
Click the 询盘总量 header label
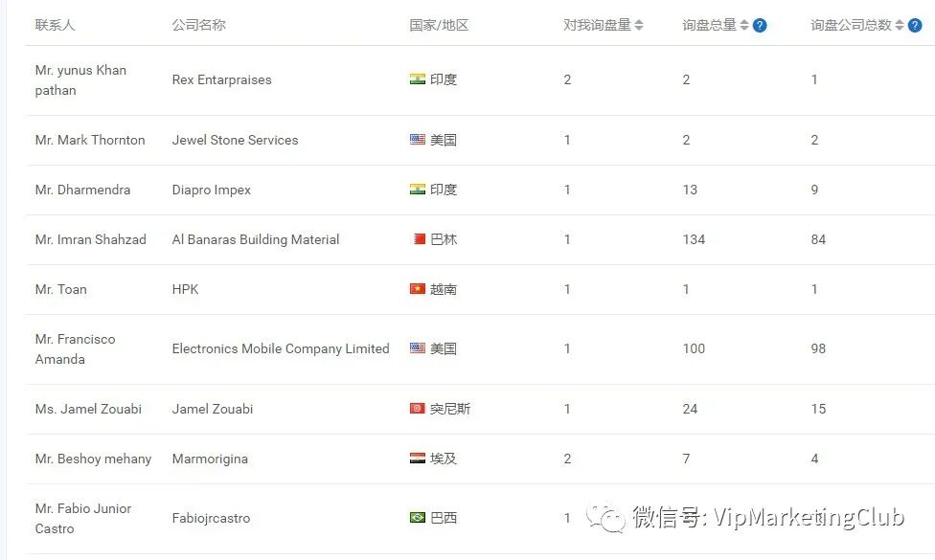pyautogui.click(x=709, y=25)
